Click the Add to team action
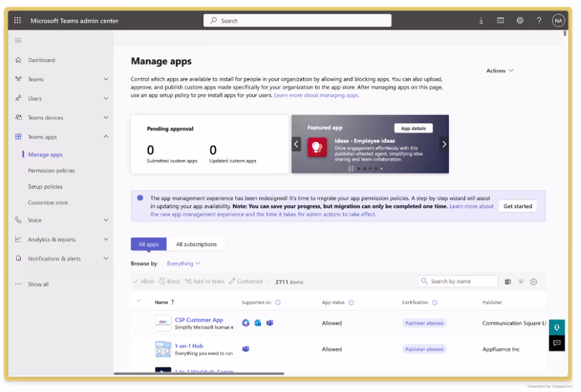Image resolution: width=581 pixels, height=392 pixels. click(x=204, y=281)
